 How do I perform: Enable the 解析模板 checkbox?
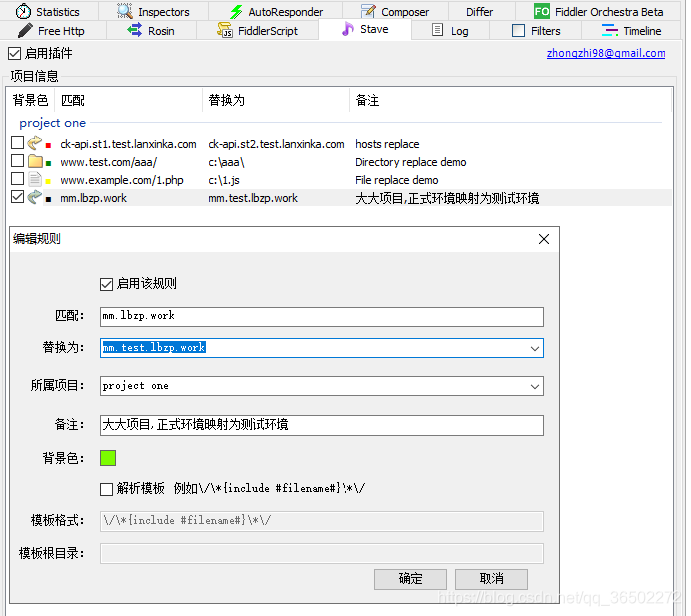tap(106, 489)
